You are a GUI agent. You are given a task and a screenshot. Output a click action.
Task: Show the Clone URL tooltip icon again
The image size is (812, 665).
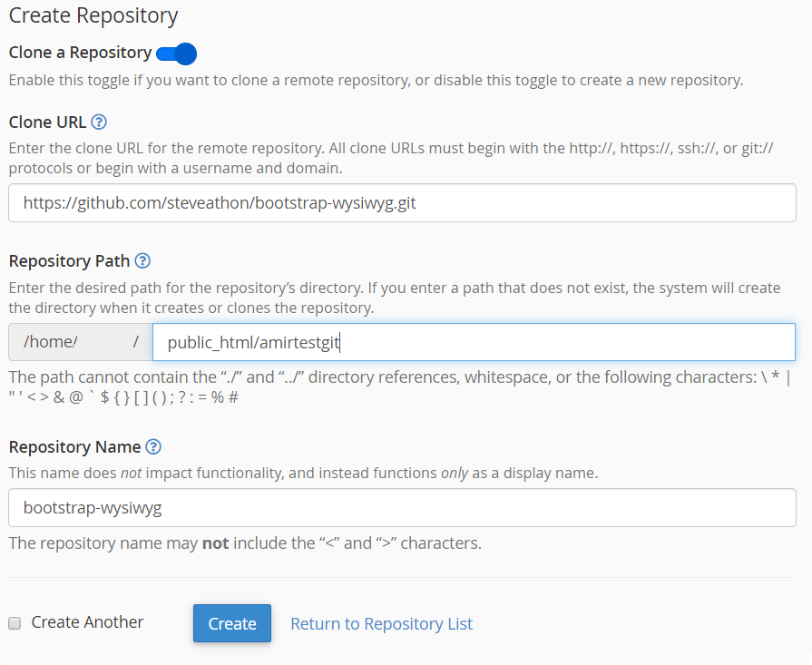pos(99,122)
